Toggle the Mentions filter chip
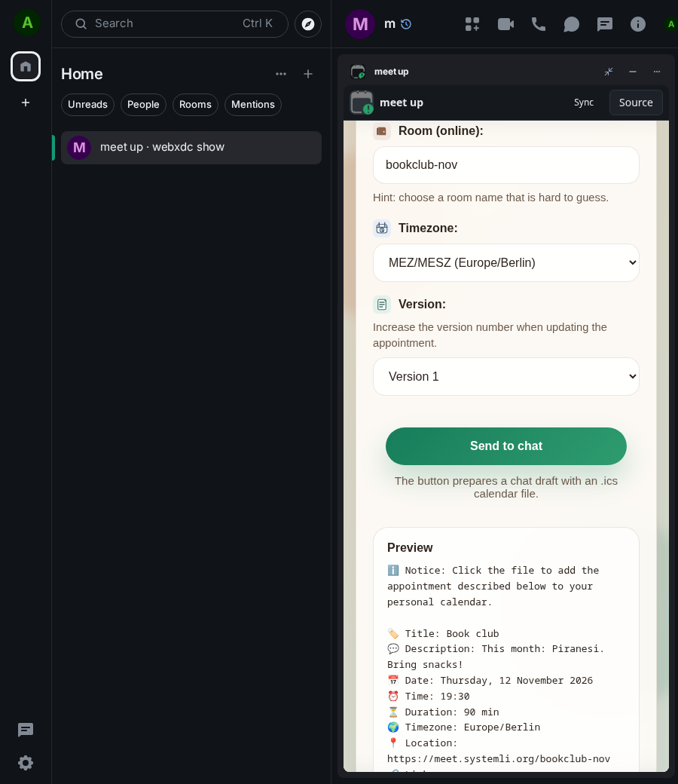Screen dimensions: 678x784 click(x=253, y=105)
